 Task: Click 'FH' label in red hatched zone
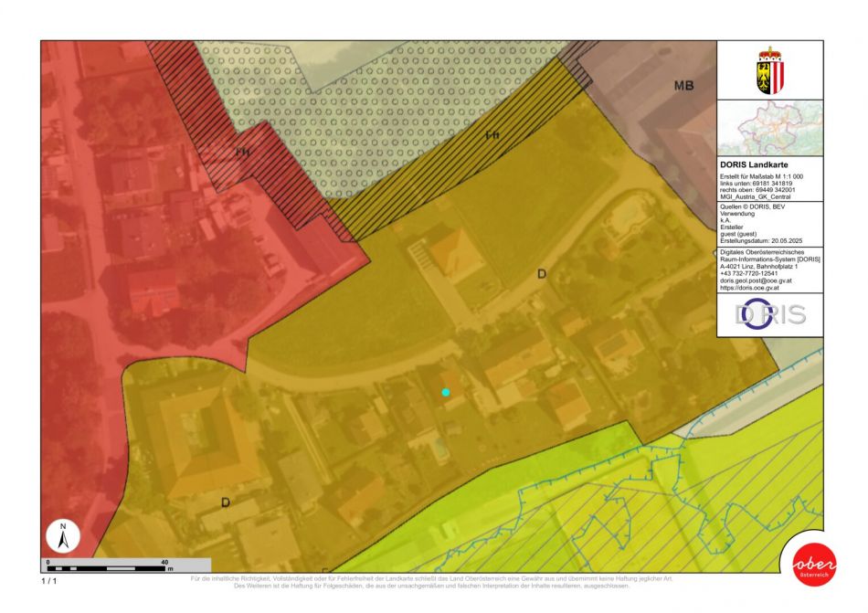click(x=242, y=152)
